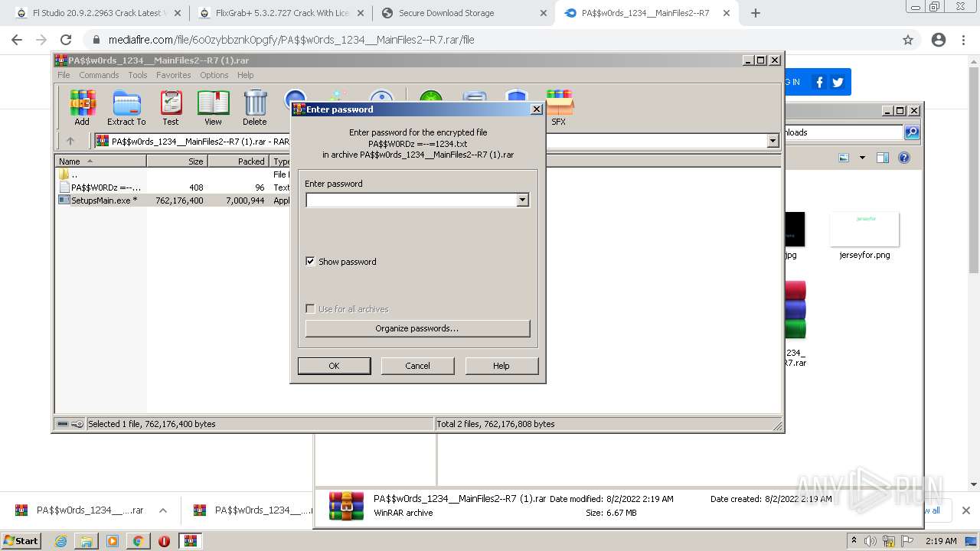Image resolution: width=980 pixels, height=551 pixels.
Task: Open the Chrome three-dot menu
Action: coord(963,40)
